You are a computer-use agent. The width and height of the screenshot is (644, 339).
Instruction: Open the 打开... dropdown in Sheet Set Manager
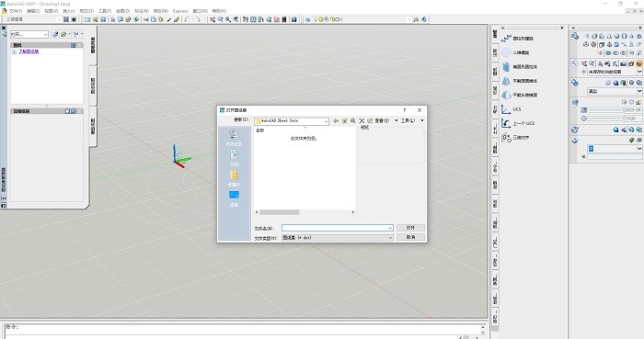point(29,34)
